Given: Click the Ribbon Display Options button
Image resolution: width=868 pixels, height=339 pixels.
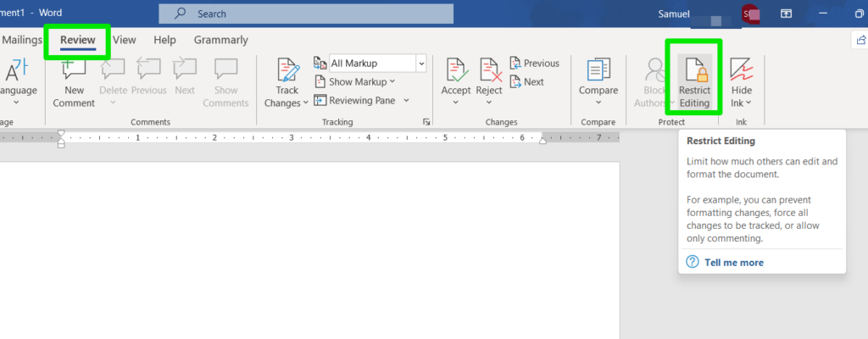Looking at the screenshot, I should [x=786, y=14].
